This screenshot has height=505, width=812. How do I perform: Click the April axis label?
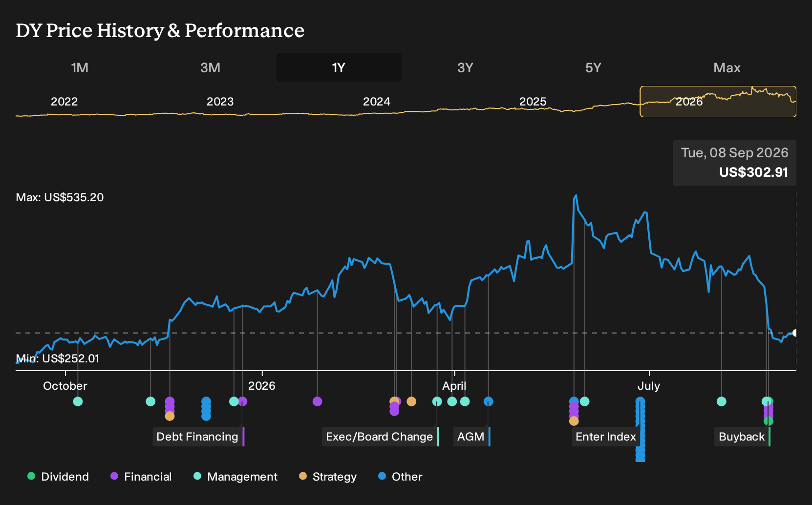[x=454, y=386]
